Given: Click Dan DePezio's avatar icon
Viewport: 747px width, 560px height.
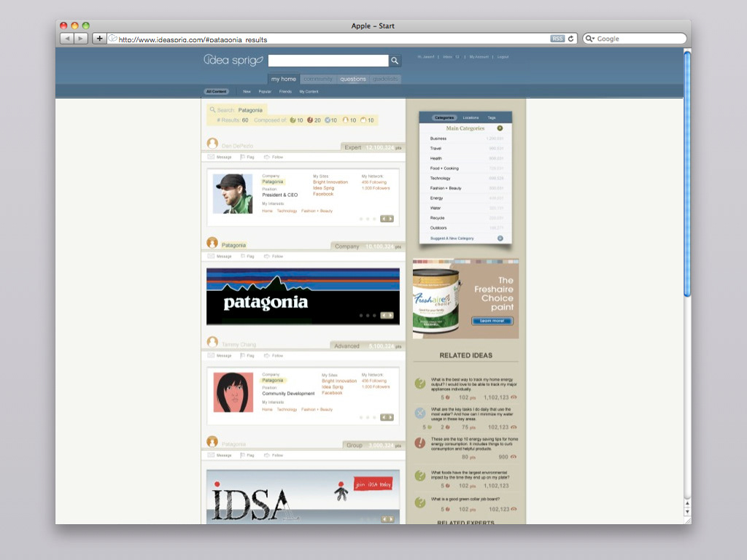Looking at the screenshot, I should point(212,144).
